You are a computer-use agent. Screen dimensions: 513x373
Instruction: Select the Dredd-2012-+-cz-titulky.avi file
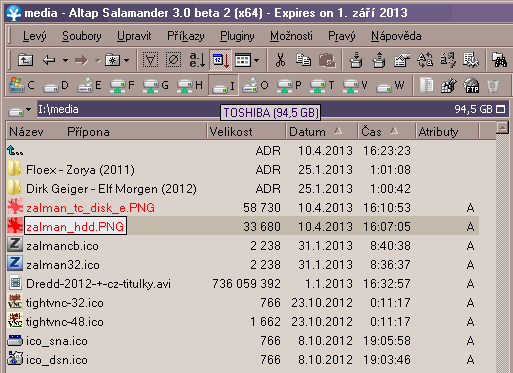[98, 284]
